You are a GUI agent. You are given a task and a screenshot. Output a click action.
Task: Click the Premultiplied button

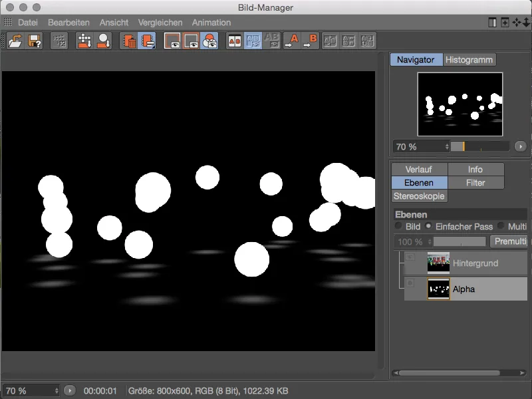pyautogui.click(x=509, y=241)
